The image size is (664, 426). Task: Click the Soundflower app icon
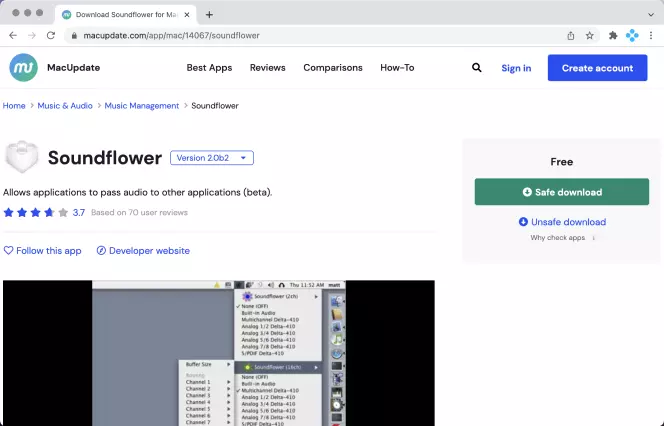point(22,157)
